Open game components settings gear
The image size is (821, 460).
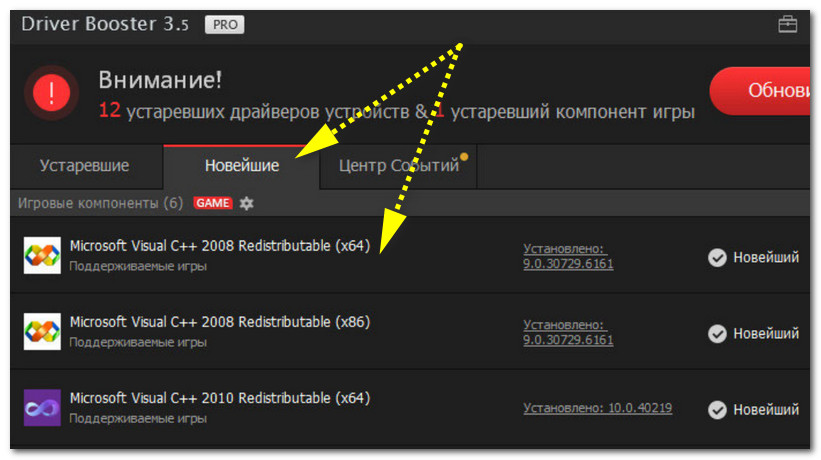coord(246,203)
